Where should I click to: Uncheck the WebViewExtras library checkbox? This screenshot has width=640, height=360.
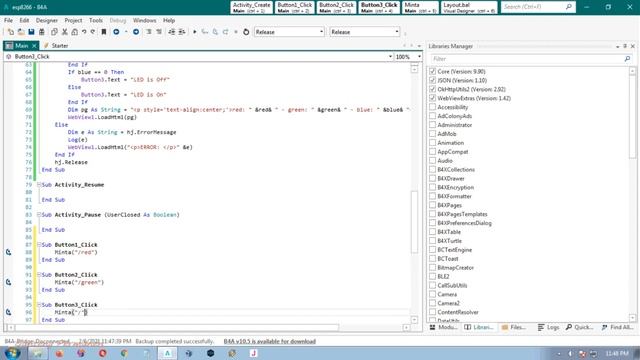pyautogui.click(x=432, y=98)
